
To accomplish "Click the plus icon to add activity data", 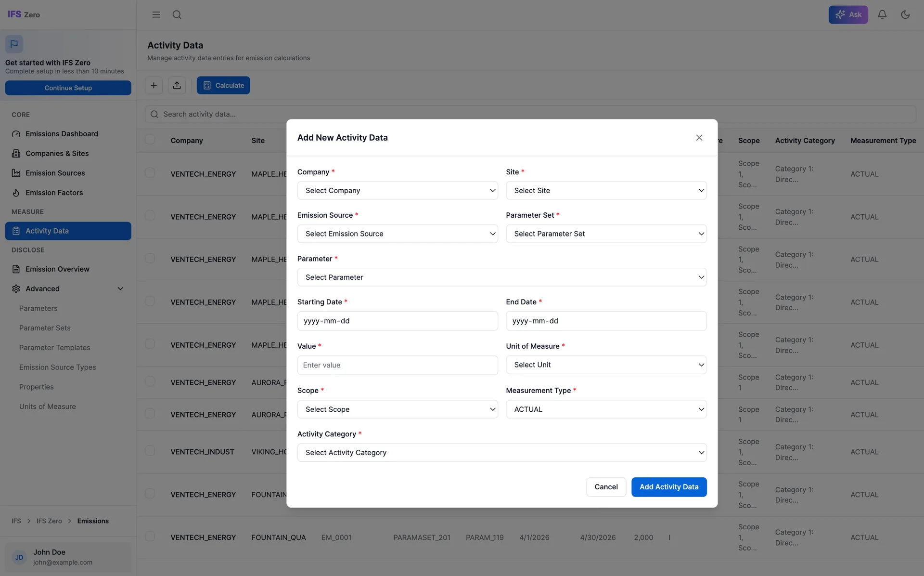I will pos(154,85).
